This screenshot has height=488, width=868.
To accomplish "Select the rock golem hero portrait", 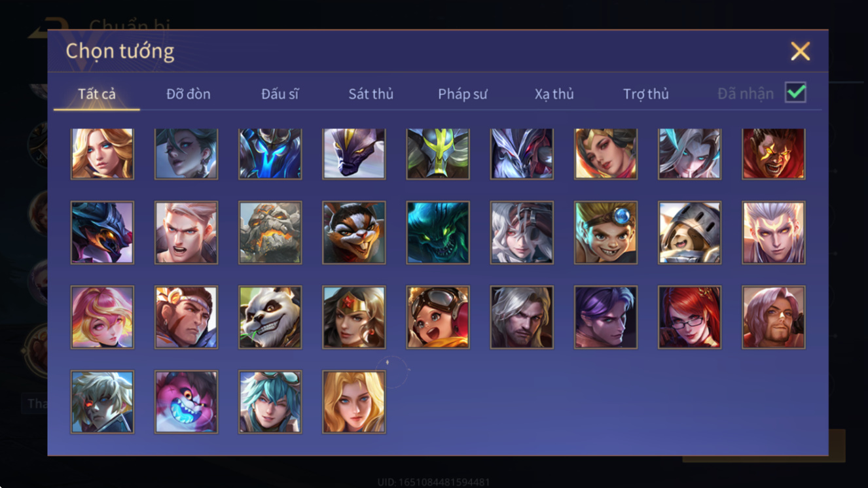I will 270,232.
